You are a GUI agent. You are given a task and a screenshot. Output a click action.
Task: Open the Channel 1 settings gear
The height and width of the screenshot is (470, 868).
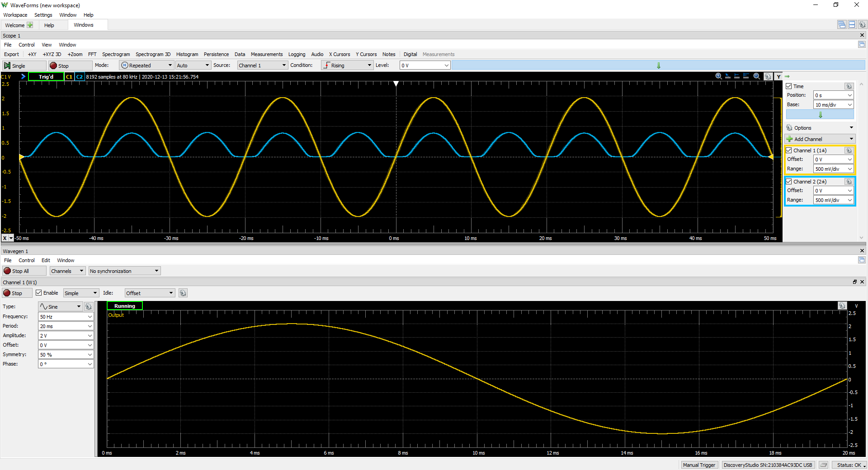(x=849, y=150)
